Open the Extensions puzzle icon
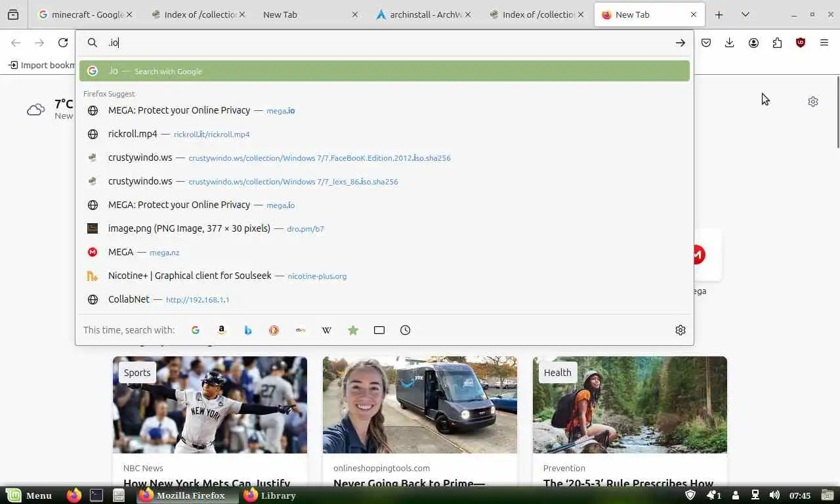 (777, 43)
